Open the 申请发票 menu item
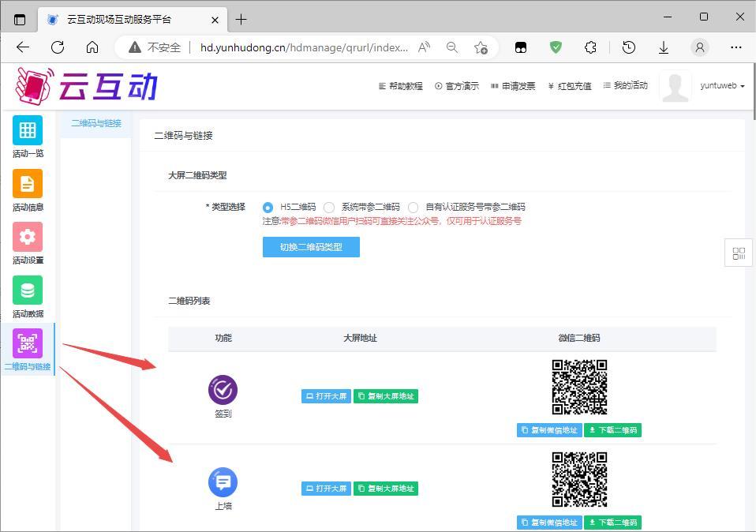This screenshot has height=532, width=756. [x=513, y=86]
